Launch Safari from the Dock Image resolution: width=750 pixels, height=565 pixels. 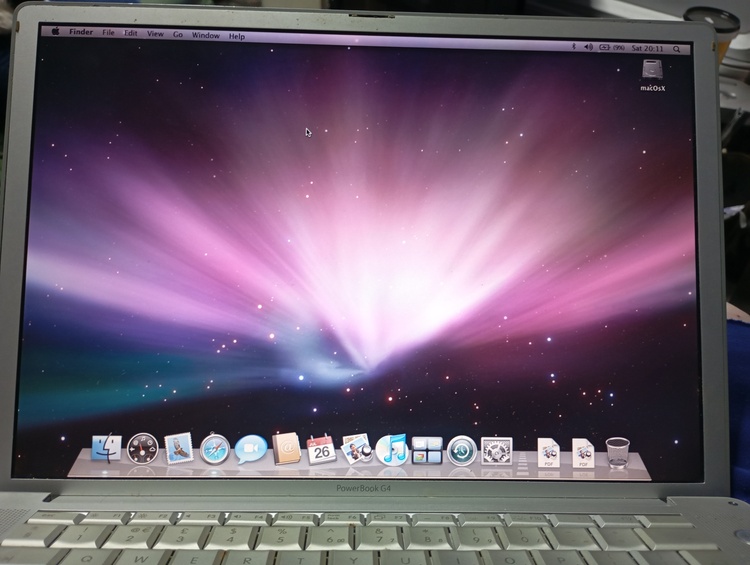click(214, 449)
